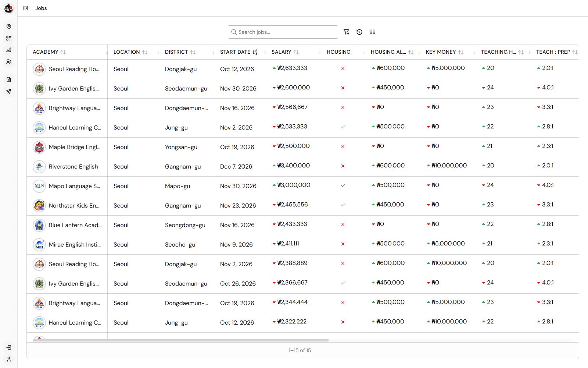Open the Maple Bridge Engl... academy row
The image size is (588, 368).
click(302, 147)
